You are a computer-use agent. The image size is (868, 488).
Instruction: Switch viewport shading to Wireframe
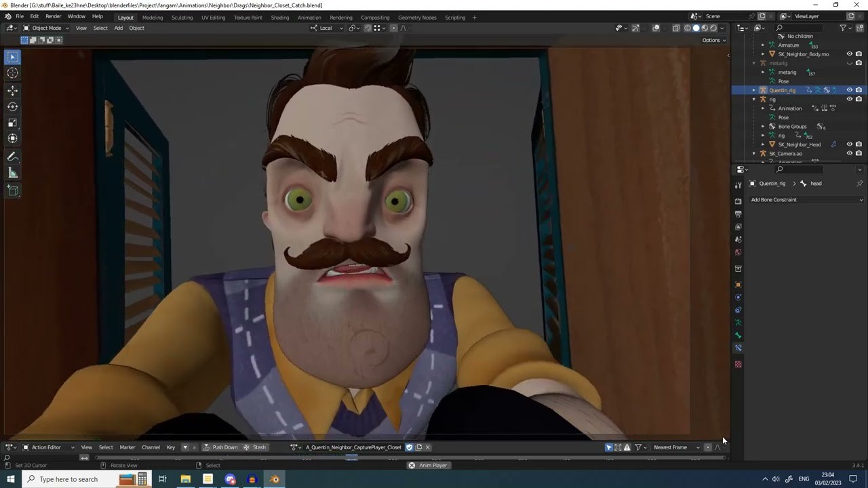coord(687,28)
